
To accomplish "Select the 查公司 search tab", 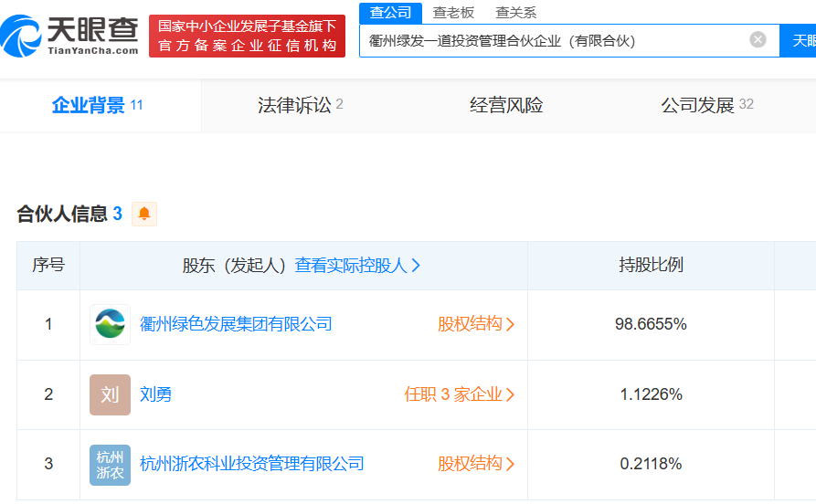I will tap(390, 13).
